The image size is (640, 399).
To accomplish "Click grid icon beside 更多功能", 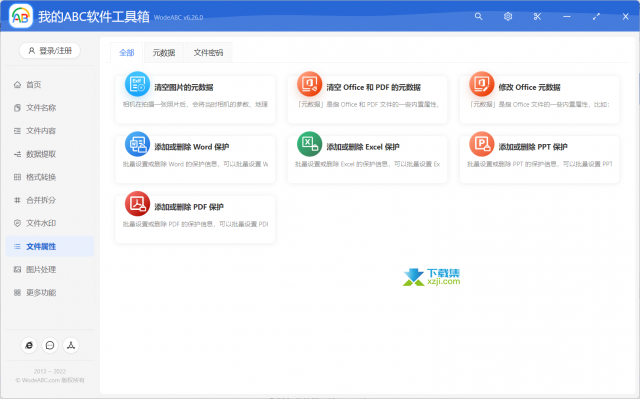I will 17,293.
